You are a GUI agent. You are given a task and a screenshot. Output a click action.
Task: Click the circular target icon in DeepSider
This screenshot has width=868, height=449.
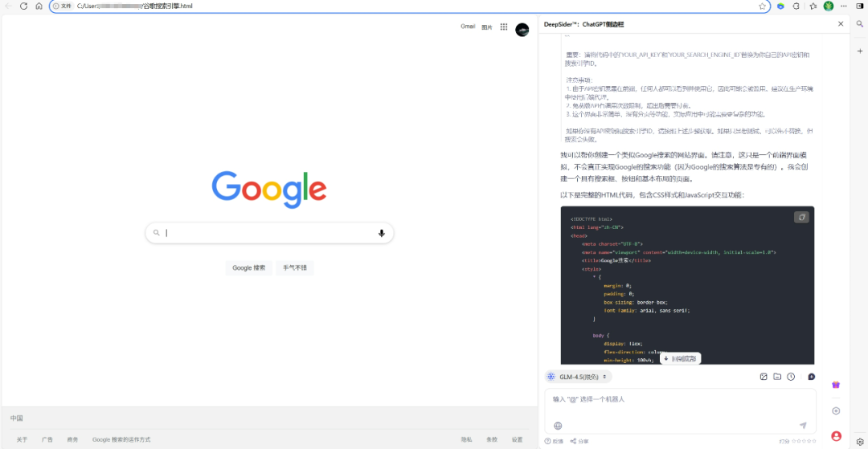pyautogui.click(x=836, y=410)
